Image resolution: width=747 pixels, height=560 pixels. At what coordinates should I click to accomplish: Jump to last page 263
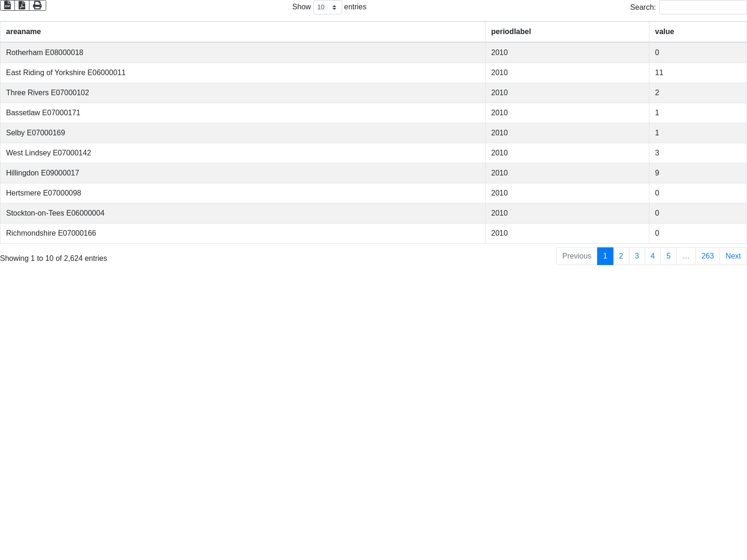point(707,256)
